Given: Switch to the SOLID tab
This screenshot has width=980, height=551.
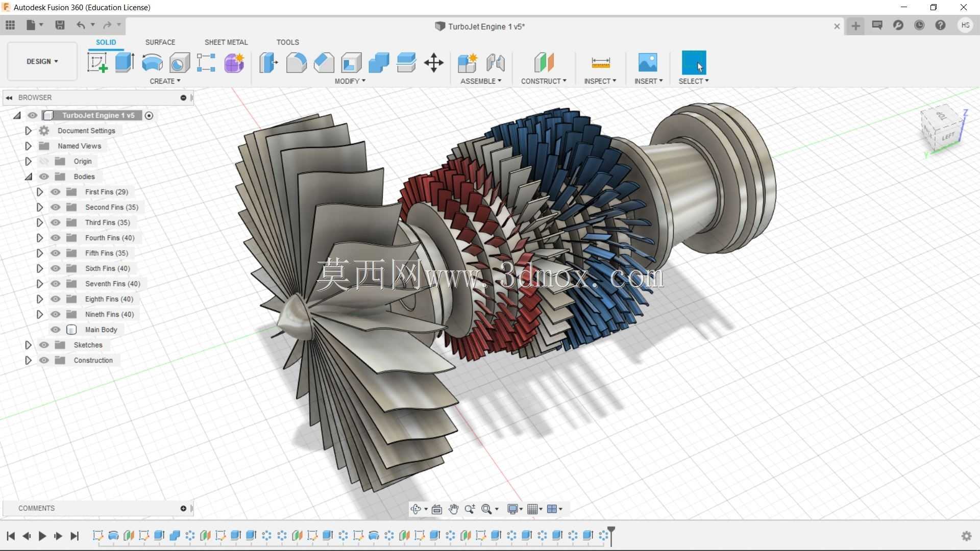Looking at the screenshot, I should coord(106,42).
